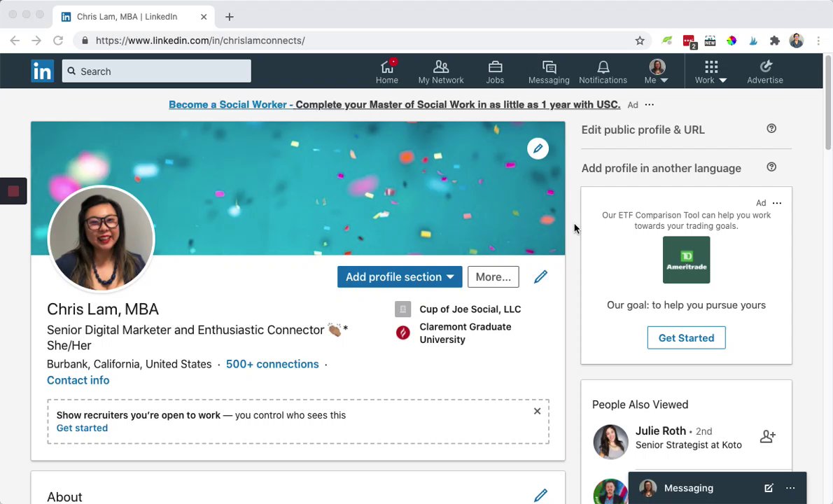Click the browser address bar URL
This screenshot has height=504, width=833.
pyautogui.click(x=200, y=41)
